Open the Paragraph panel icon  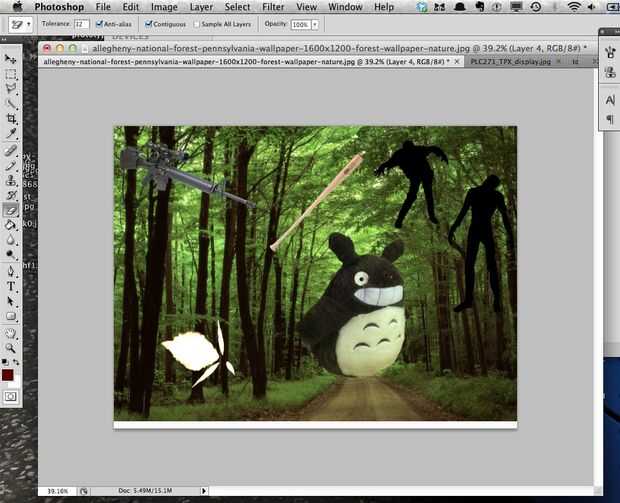coord(611,120)
